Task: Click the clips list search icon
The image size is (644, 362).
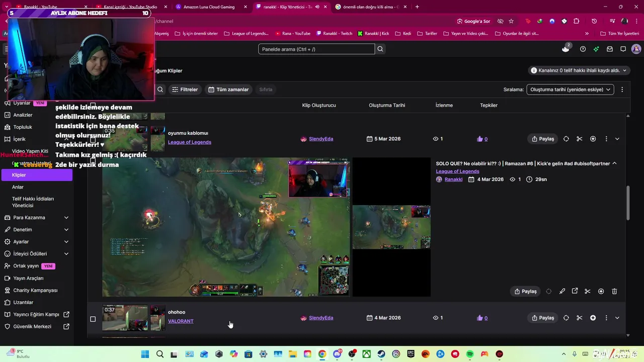Action: click(160, 89)
